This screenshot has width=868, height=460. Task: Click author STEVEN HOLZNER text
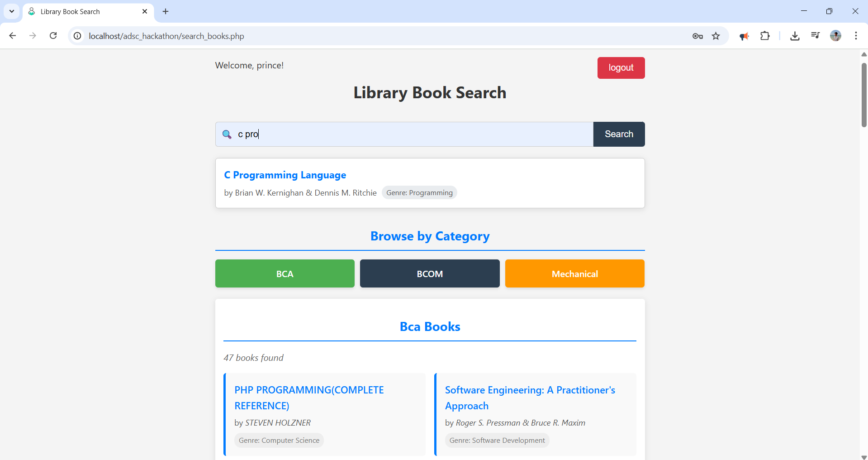coord(278,423)
